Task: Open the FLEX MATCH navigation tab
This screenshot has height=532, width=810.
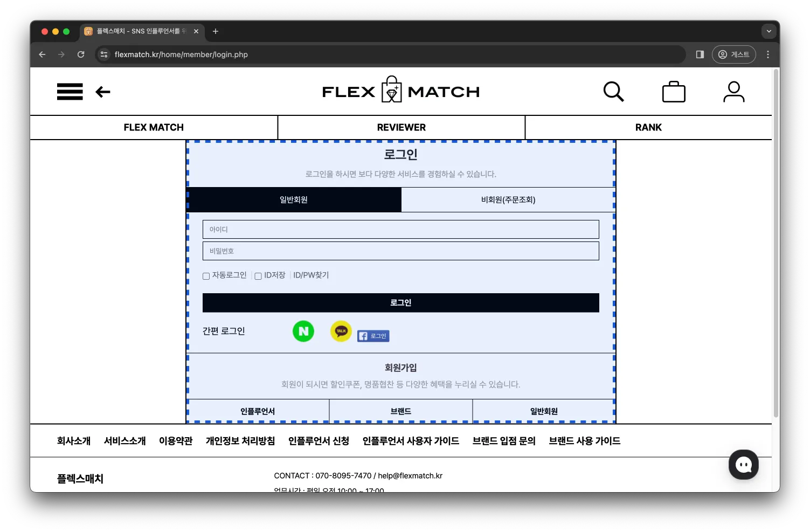Action: (154, 127)
